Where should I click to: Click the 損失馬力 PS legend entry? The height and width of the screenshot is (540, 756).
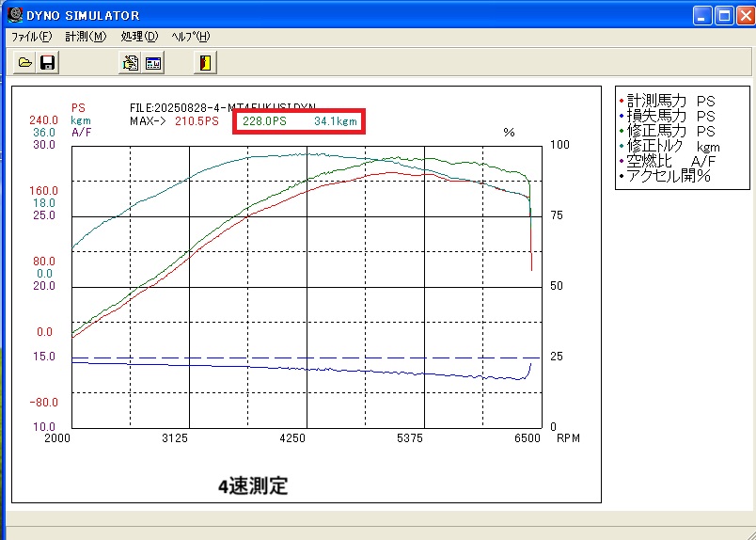tap(665, 116)
